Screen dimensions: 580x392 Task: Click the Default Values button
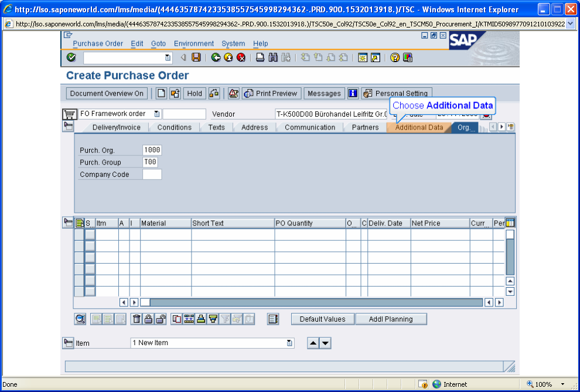[x=323, y=319]
